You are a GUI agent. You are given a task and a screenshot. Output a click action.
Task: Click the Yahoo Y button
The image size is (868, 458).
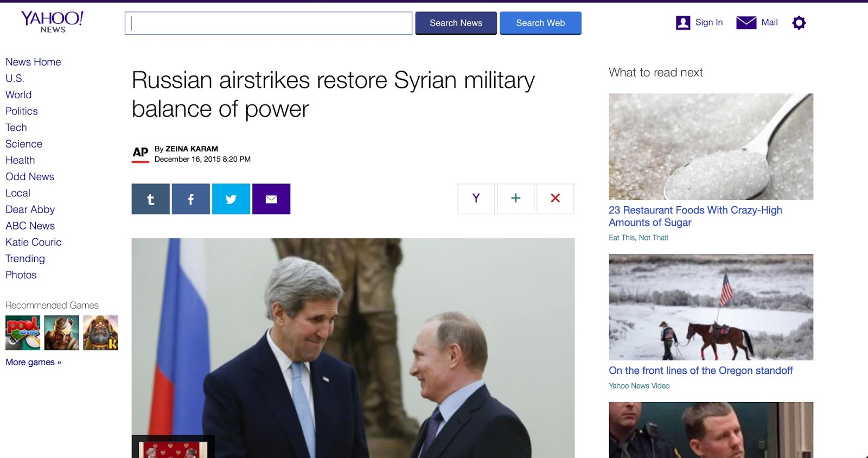(x=476, y=199)
